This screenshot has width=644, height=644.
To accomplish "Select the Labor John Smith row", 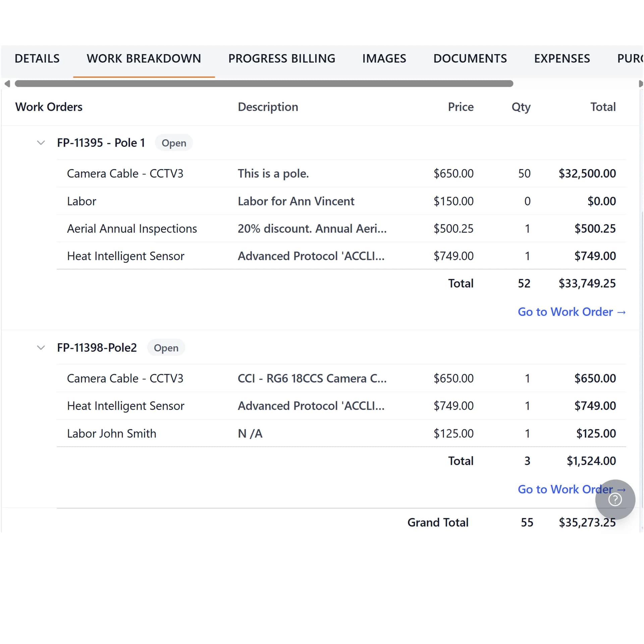I will 341,433.
